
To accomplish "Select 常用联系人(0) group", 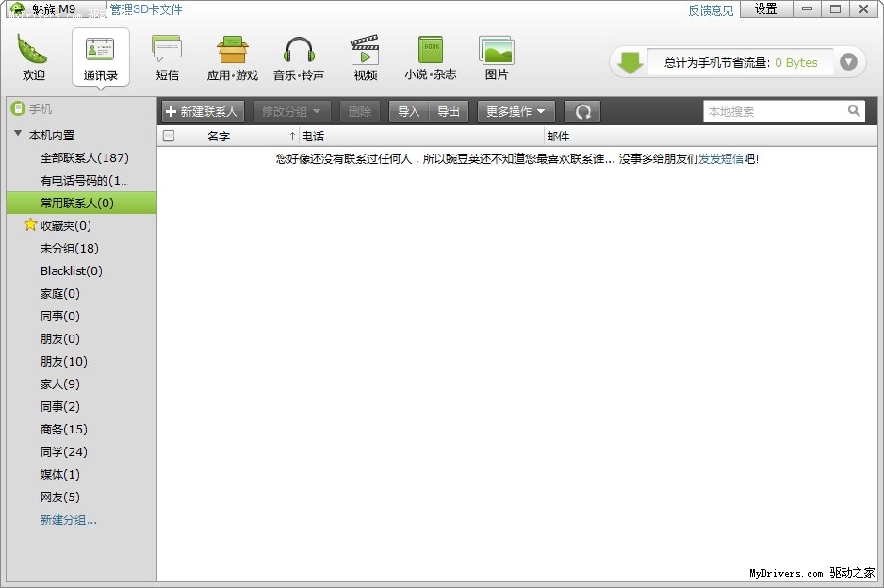I will (81, 203).
